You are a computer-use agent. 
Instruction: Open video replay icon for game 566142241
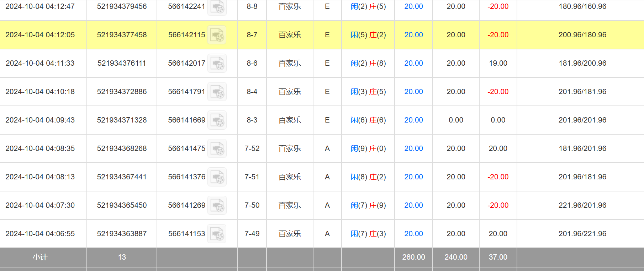point(217,7)
